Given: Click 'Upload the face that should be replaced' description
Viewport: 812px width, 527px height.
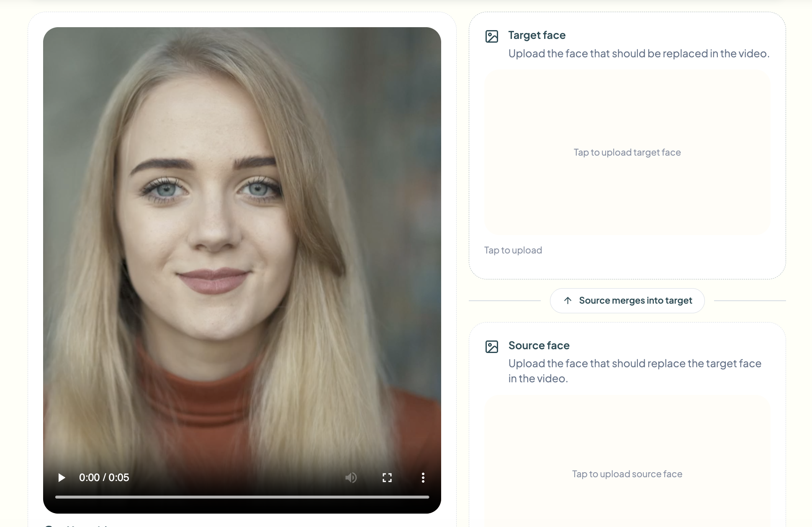Looking at the screenshot, I should (x=639, y=54).
